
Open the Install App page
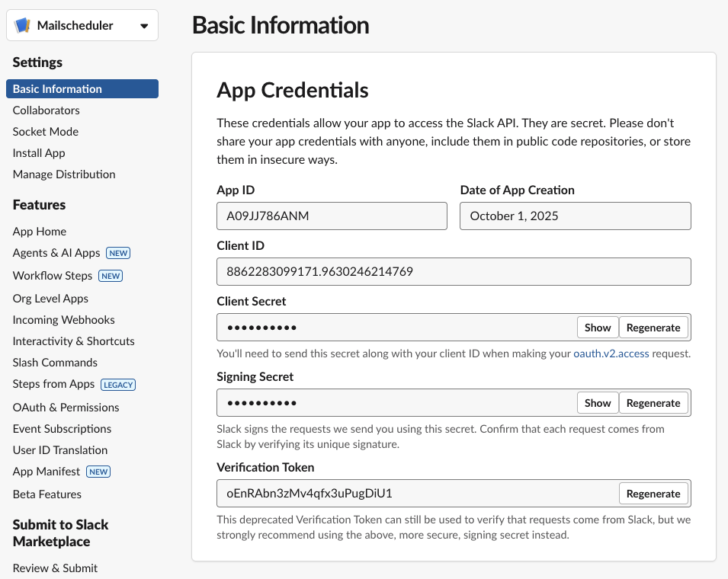[x=39, y=153]
